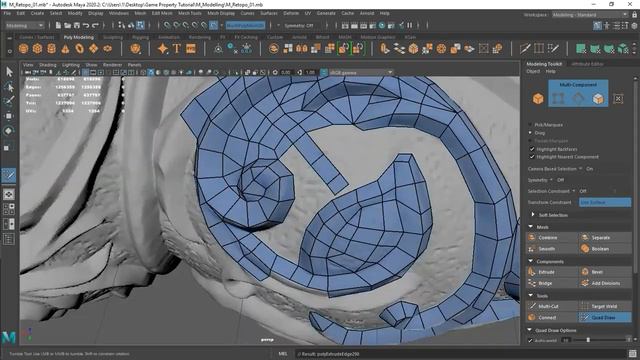
Task: Select the Drag radio option
Action: pos(530,133)
